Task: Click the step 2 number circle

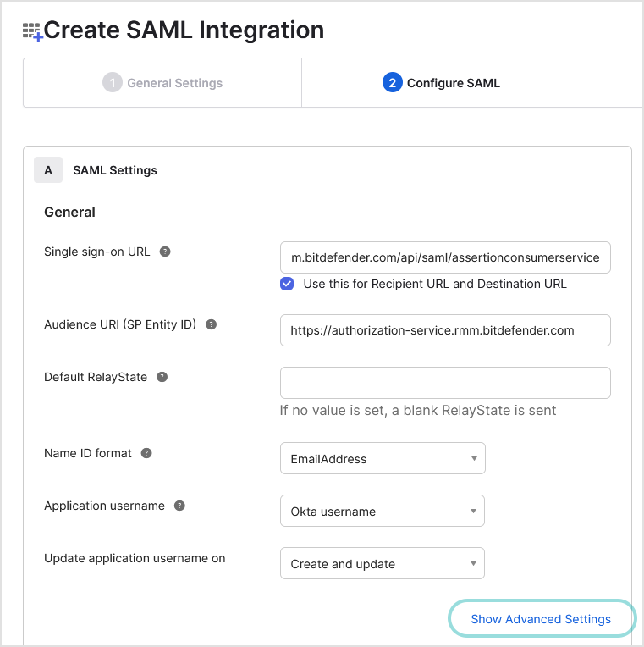Action: click(x=392, y=83)
